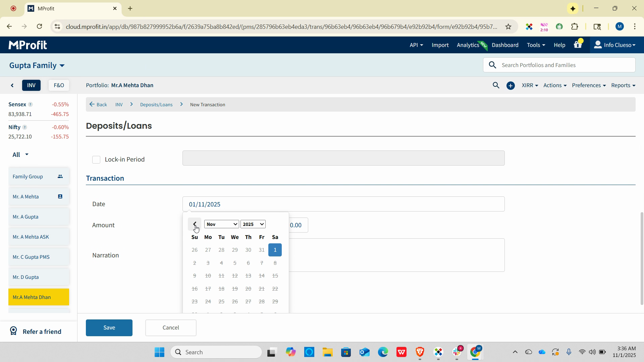
Task: Click the portfolio search magnifier icon
Action: pyautogui.click(x=496, y=85)
